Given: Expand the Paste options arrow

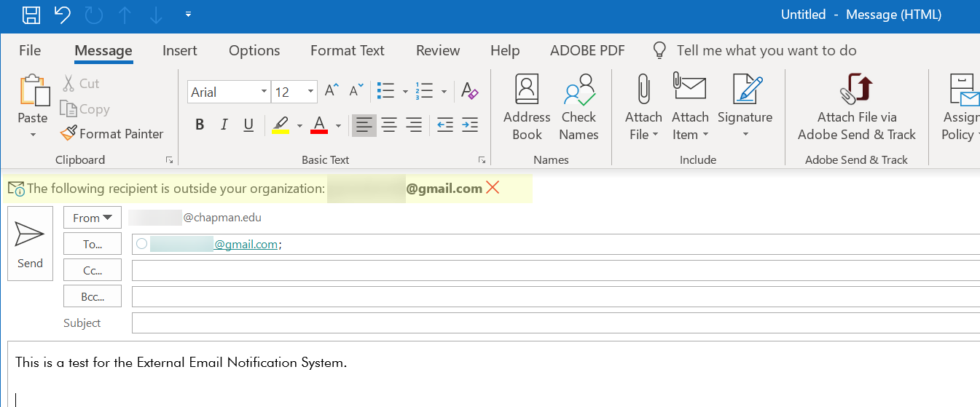Looking at the screenshot, I should point(33,135).
